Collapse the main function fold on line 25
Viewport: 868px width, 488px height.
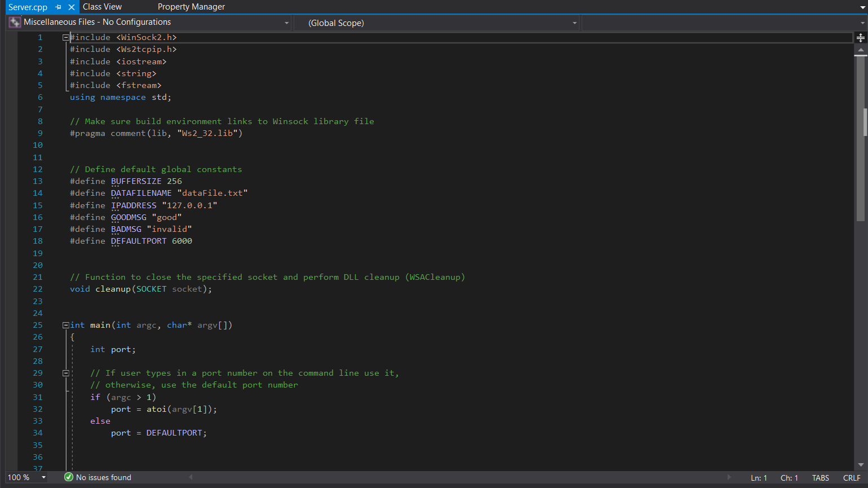(x=65, y=324)
